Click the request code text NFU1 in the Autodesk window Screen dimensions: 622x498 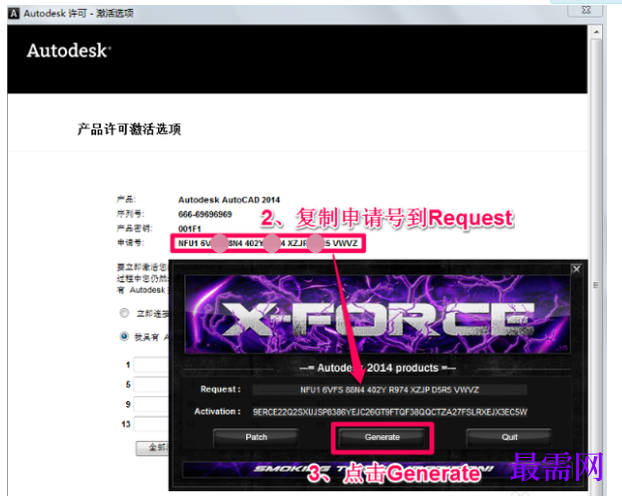[x=188, y=243]
